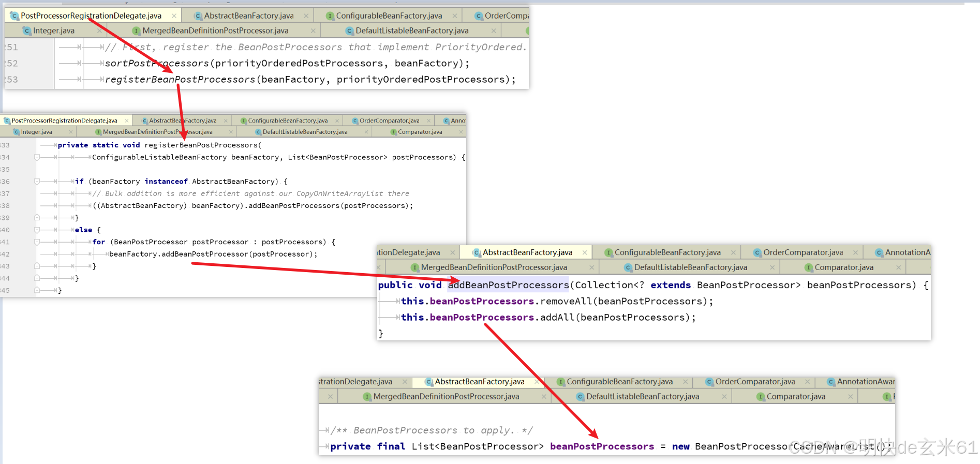Close the 'tionDelegate.java' tab in addBeanPostProcessors snippet
Image resolution: width=980 pixels, height=464 pixels.
point(453,252)
